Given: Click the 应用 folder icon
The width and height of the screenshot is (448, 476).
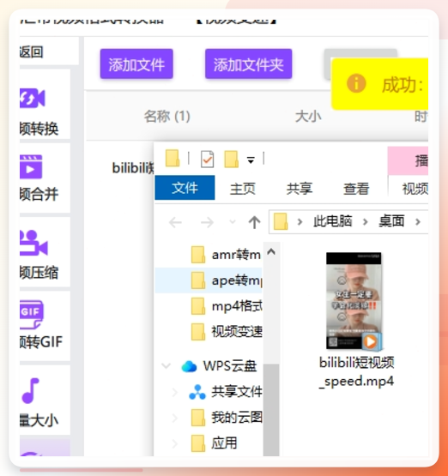Looking at the screenshot, I should pyautogui.click(x=198, y=443).
